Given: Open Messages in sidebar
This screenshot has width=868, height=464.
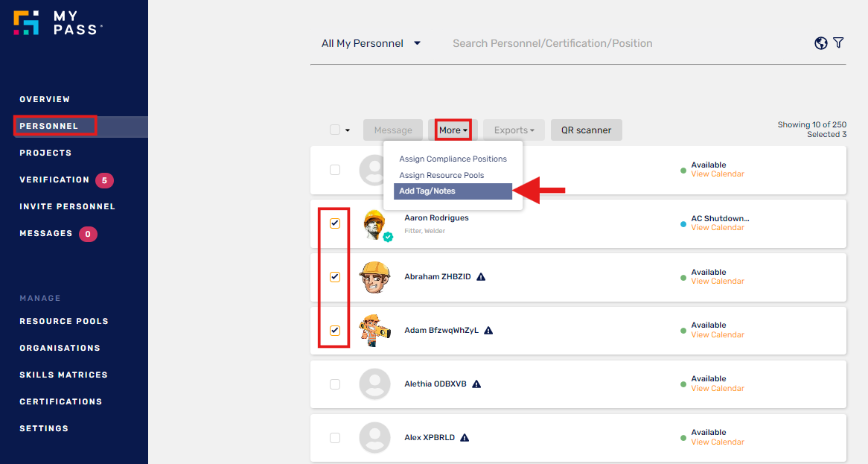Looking at the screenshot, I should click(x=46, y=234).
